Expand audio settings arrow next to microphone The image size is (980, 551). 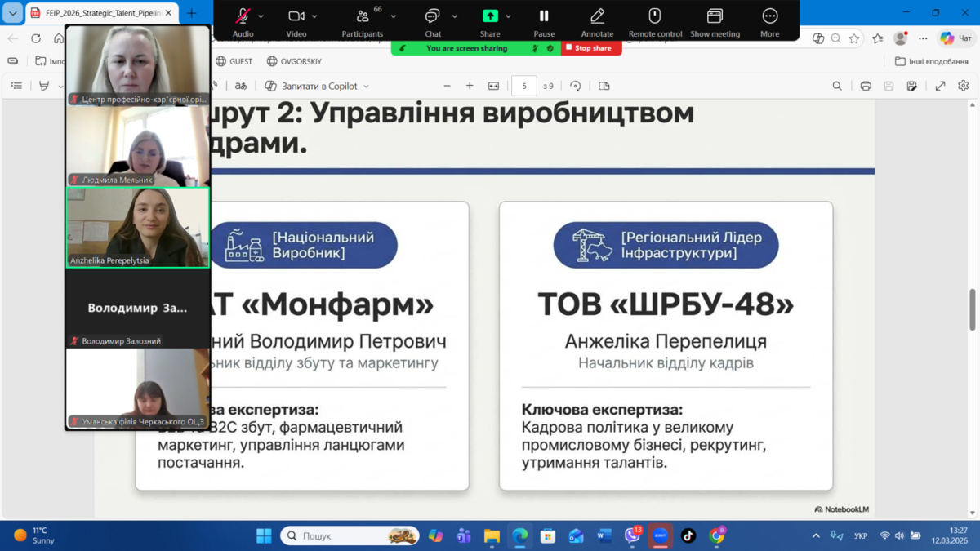coord(261,16)
